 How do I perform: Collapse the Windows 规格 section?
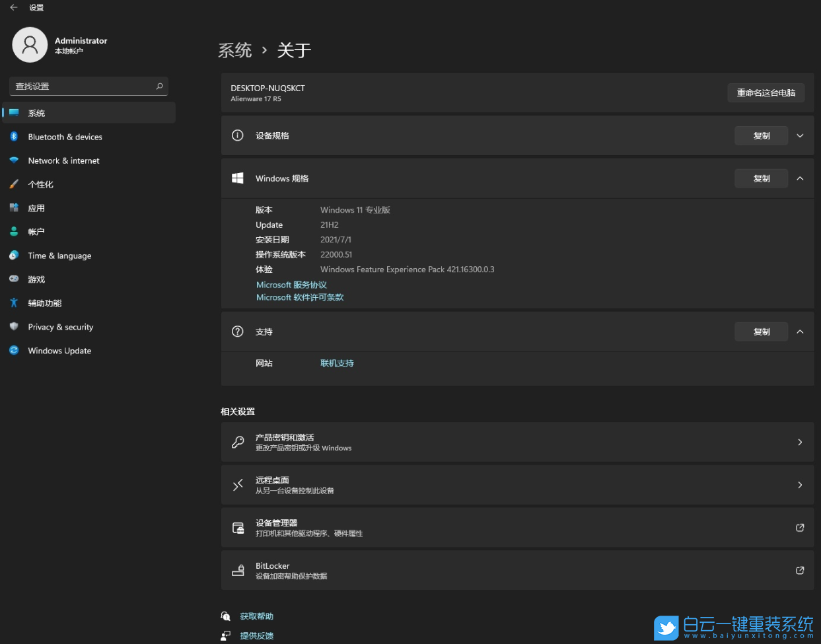tap(800, 178)
